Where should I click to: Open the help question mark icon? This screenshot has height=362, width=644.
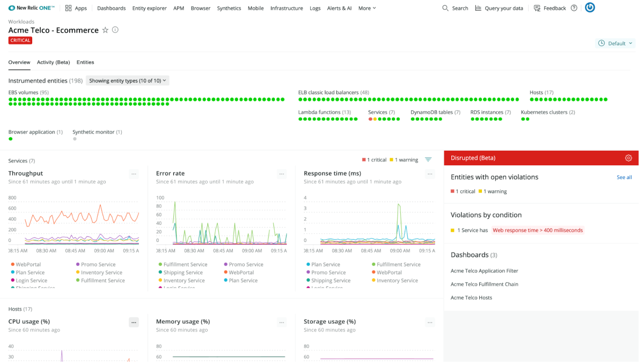574,8
